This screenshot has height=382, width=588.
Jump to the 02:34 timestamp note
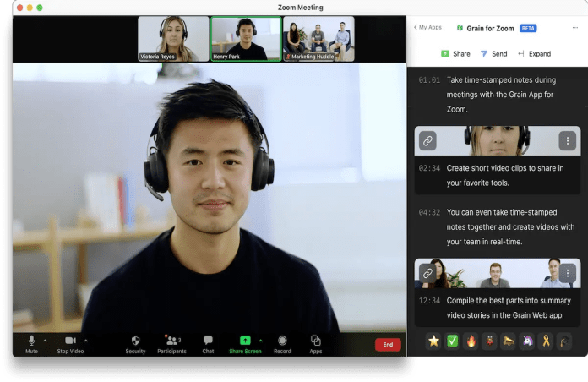pyautogui.click(x=429, y=168)
